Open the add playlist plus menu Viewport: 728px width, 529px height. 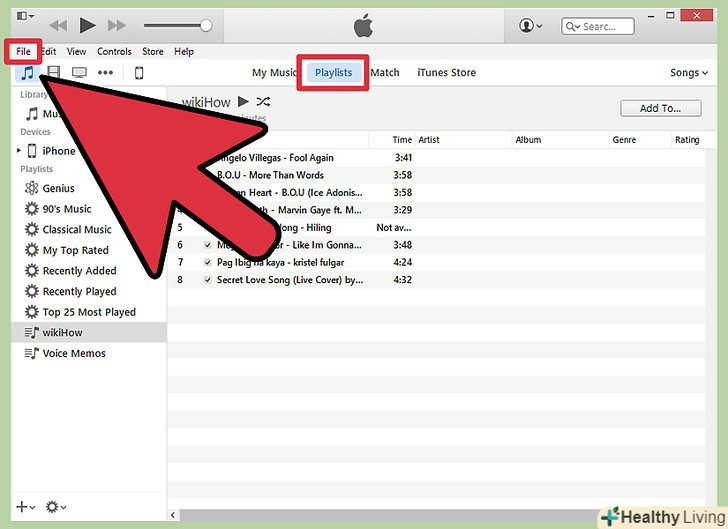pyautogui.click(x=26, y=507)
